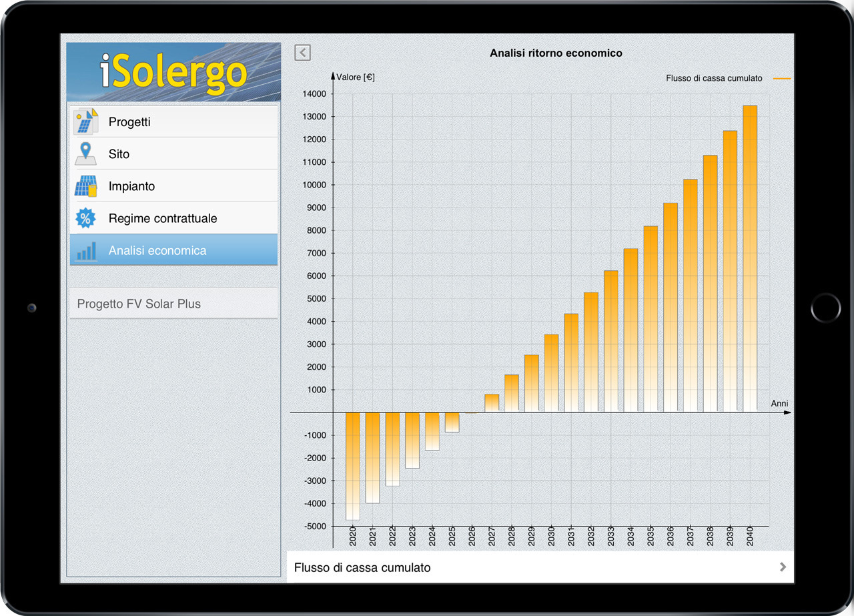
Task: Select the 2035 bar in the chart
Action: pyautogui.click(x=651, y=319)
